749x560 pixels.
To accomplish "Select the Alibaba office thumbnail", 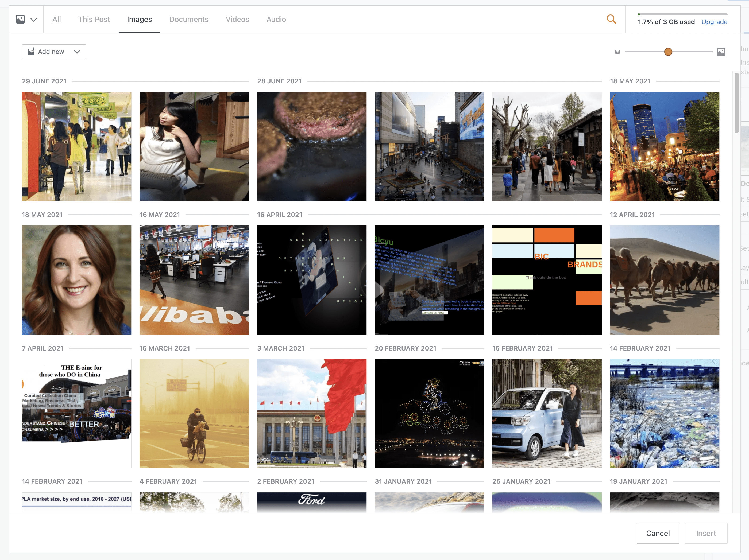I will [x=194, y=280].
